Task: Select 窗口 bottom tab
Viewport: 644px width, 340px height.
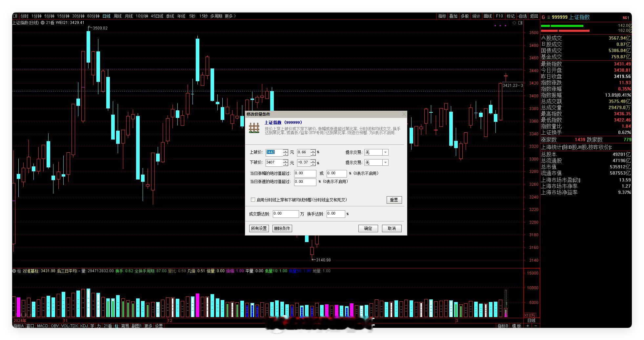Action: pyautogui.click(x=30, y=326)
